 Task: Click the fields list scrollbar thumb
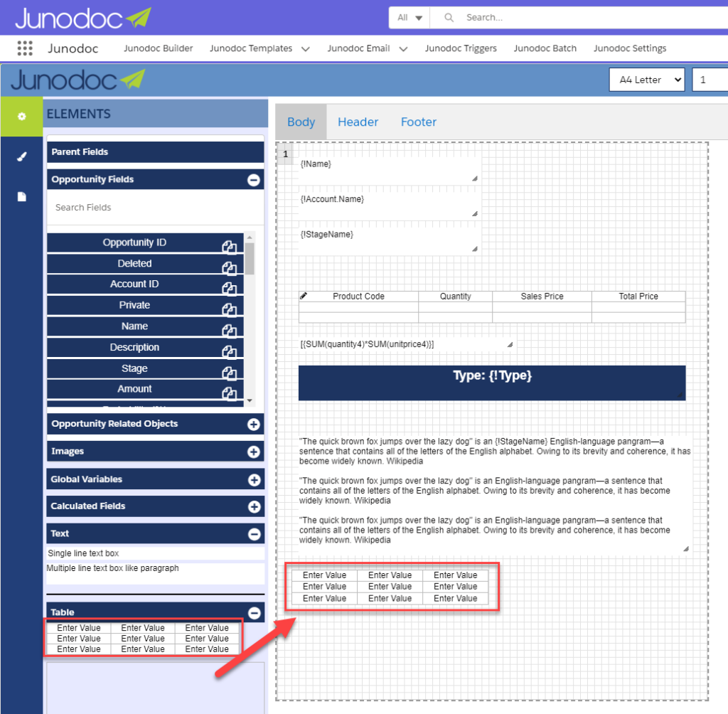(250, 258)
